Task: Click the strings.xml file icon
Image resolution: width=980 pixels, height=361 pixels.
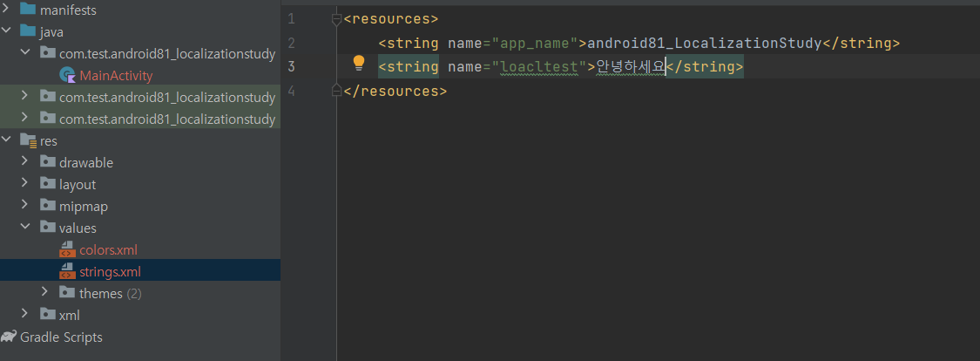Action: coord(67,271)
